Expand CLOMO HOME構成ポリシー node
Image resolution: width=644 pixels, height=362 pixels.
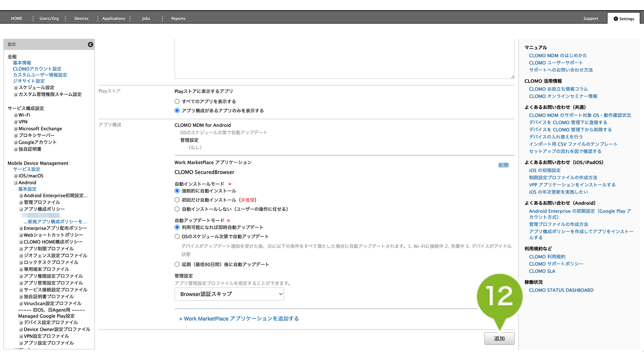pos(21,242)
